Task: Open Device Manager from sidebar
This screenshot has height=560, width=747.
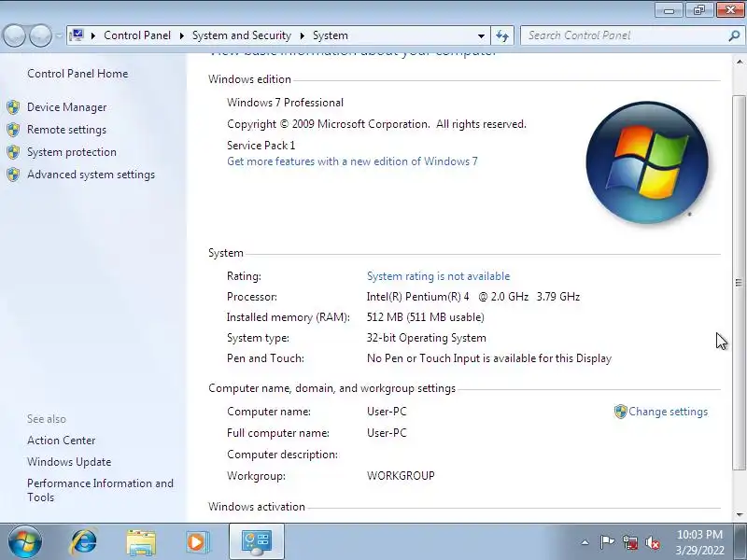Action: click(x=66, y=107)
